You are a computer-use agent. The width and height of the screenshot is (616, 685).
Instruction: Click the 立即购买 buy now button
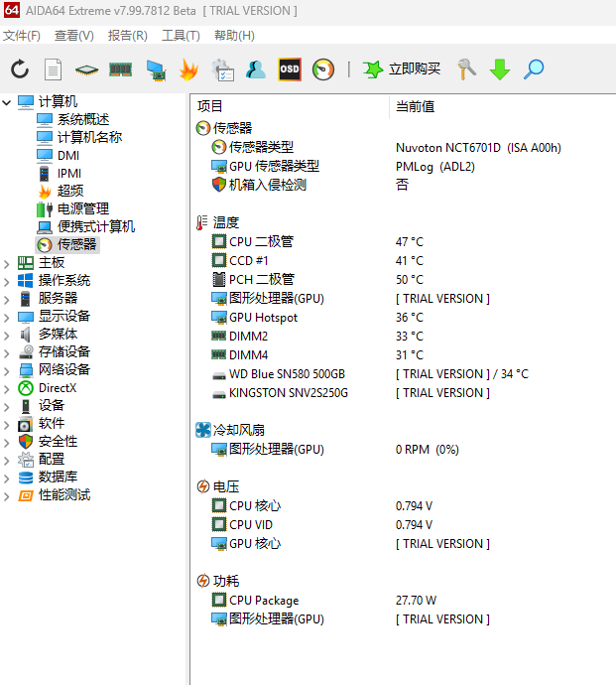(402, 69)
